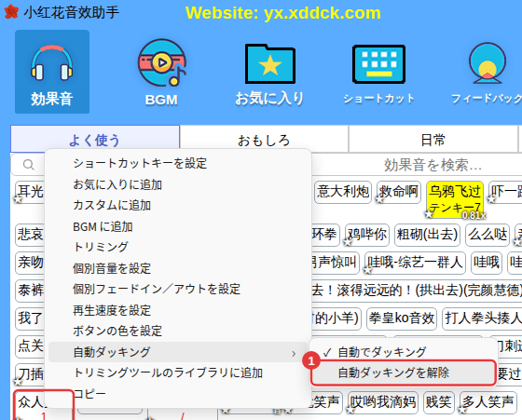Play the 哇哦 sound button

pos(487,263)
